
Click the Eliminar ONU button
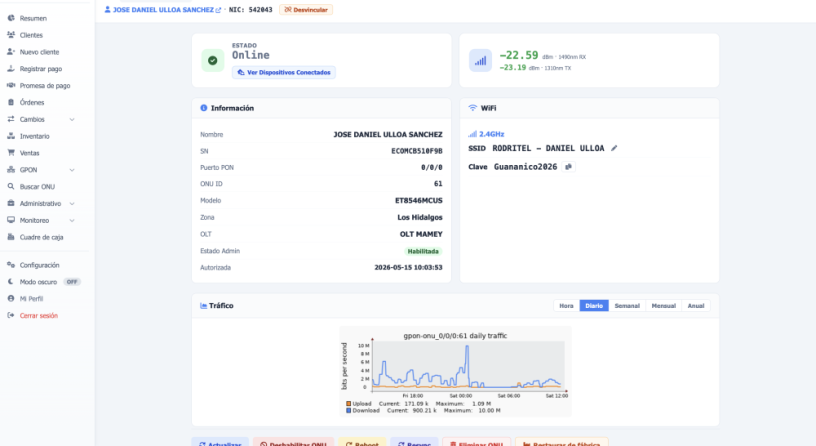pos(476,443)
